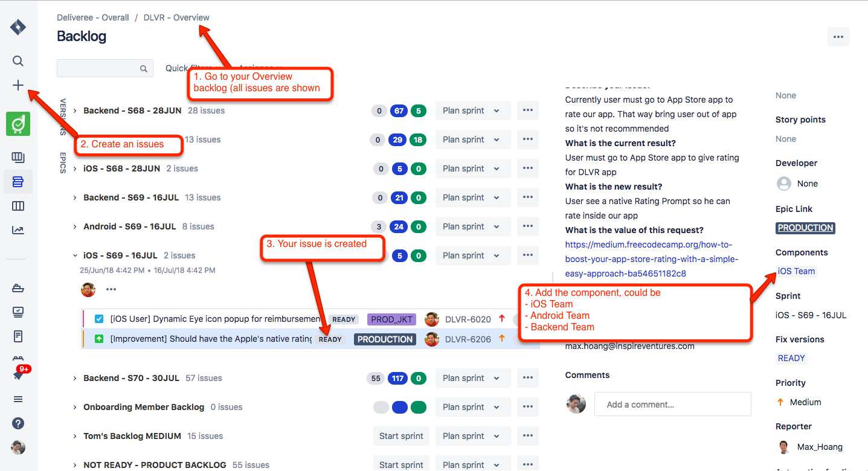The width and height of the screenshot is (868, 471).
Task: Open search via the magnifier sidebar icon
Action: tap(18, 61)
